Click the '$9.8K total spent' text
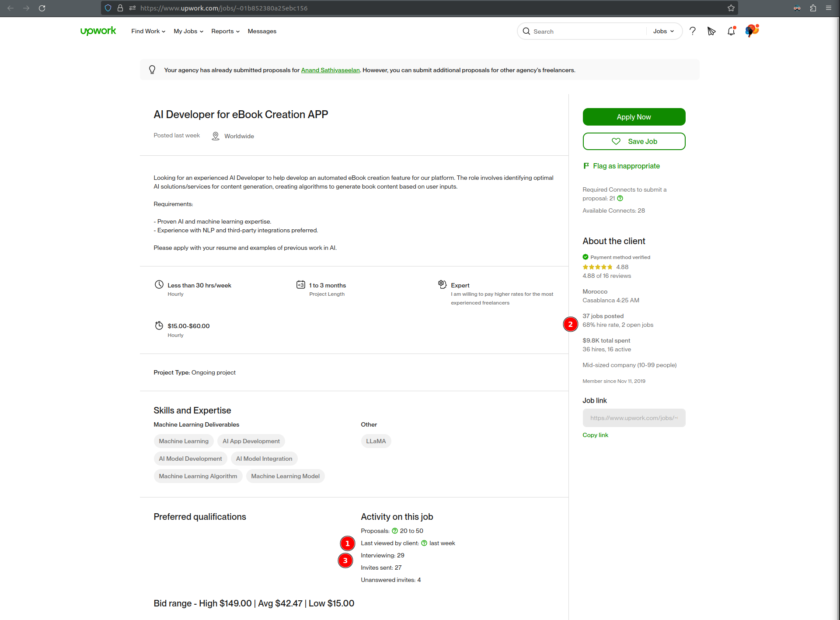Screen dimensions: 840x620 point(606,340)
